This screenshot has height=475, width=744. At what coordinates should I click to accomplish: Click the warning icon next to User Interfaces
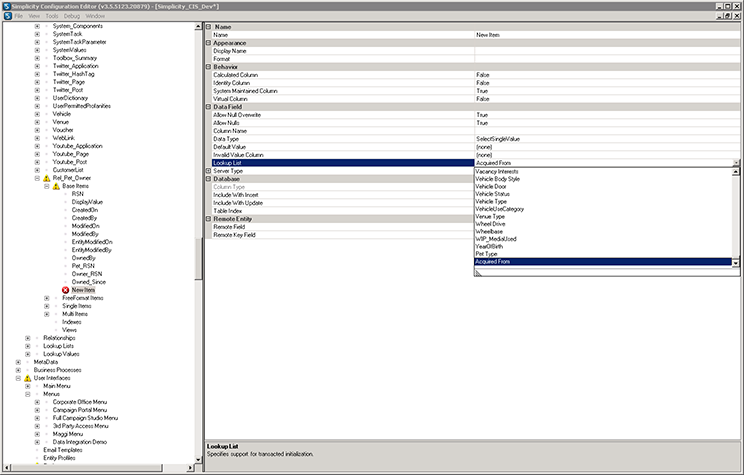(28, 378)
